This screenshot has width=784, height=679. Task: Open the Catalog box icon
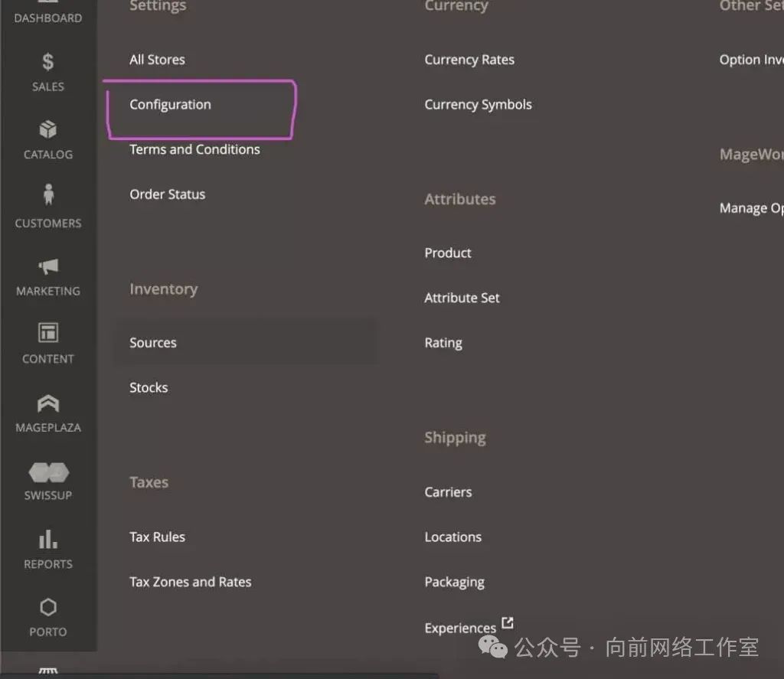(47, 129)
